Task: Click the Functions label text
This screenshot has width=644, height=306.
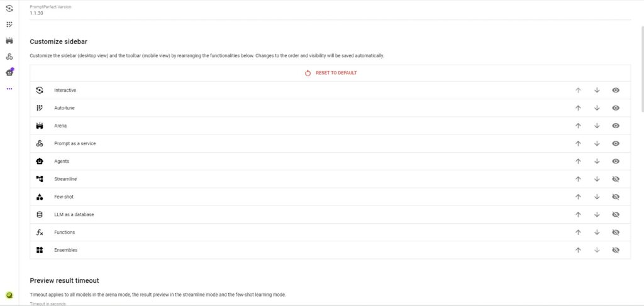Action: (65, 232)
